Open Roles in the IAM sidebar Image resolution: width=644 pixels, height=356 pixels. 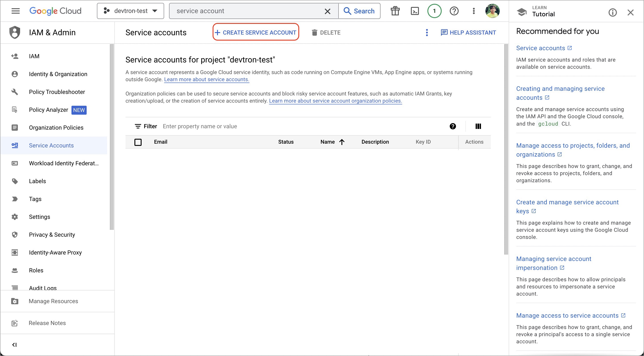(36, 270)
